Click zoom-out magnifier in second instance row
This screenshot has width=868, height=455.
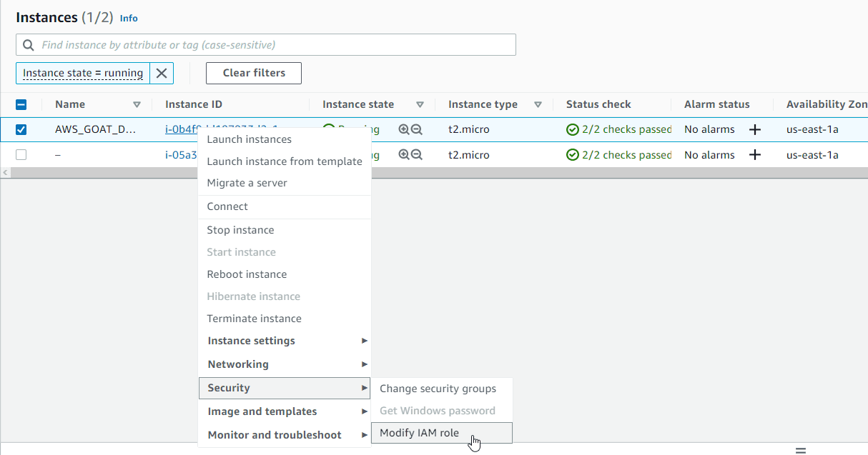417,154
